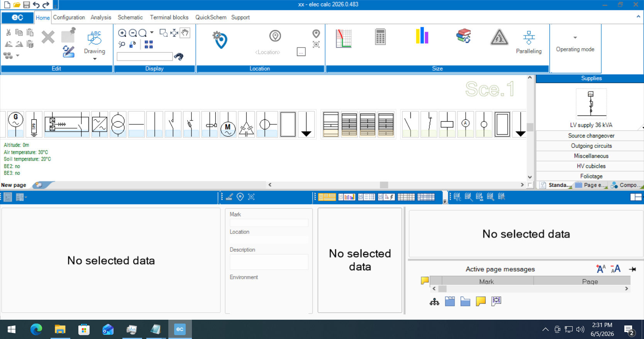Click the decrease font size A icon
The height and width of the screenshot is (339, 644).
tap(616, 269)
